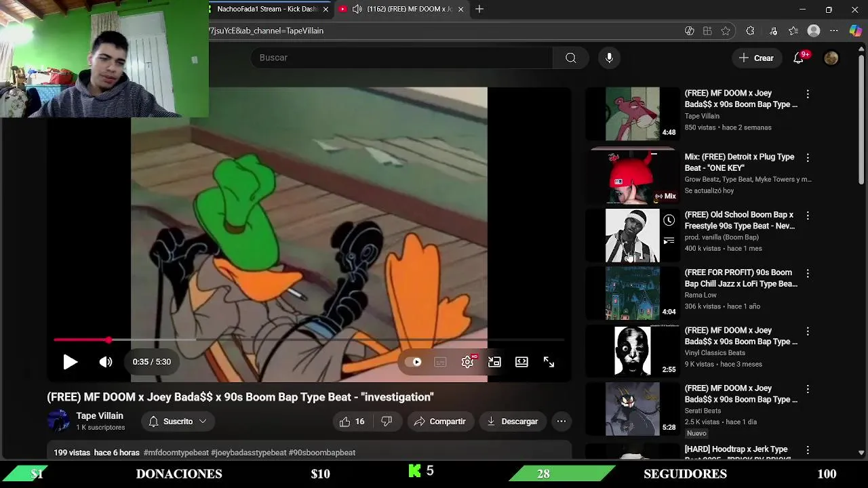Screen dimensions: 868x488
Task: Open options menu for Mix Detroit suggestion
Action: click(807, 158)
